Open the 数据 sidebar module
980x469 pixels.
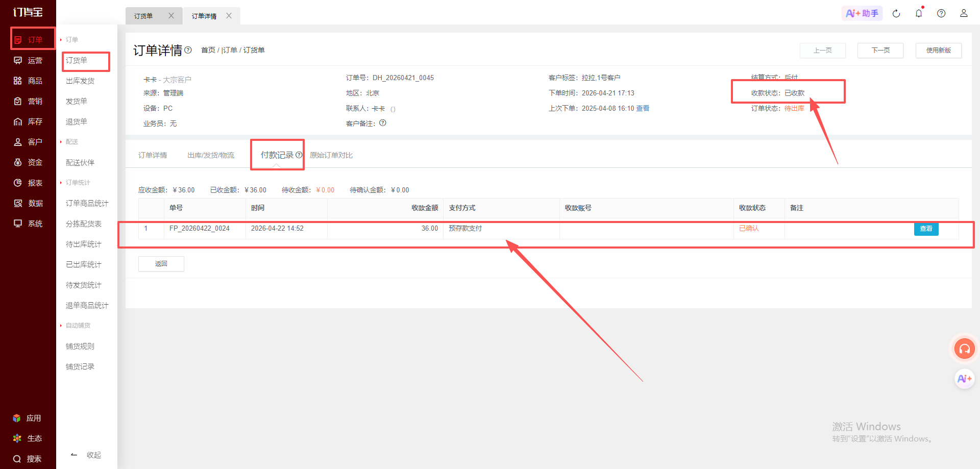pos(28,203)
